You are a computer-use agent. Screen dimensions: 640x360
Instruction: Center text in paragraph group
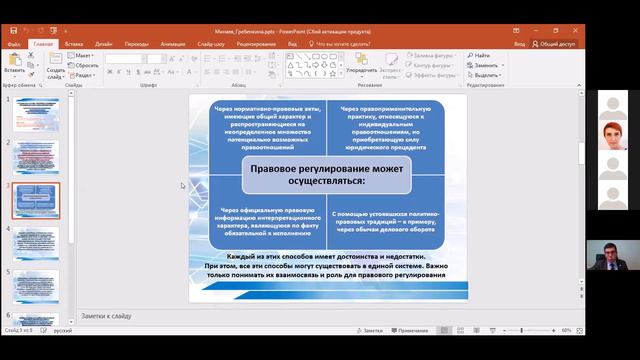click(x=217, y=72)
